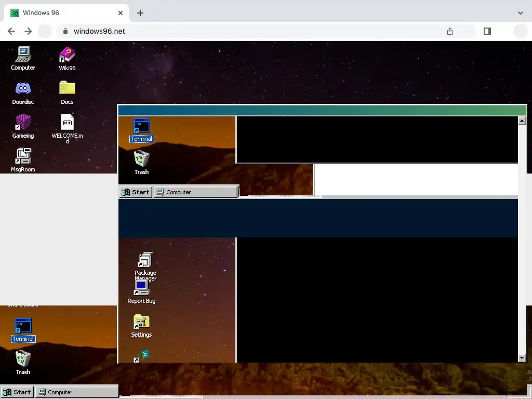Select Trash icon on the outer desktop
Screen dimensions: 532x399
pos(23,362)
